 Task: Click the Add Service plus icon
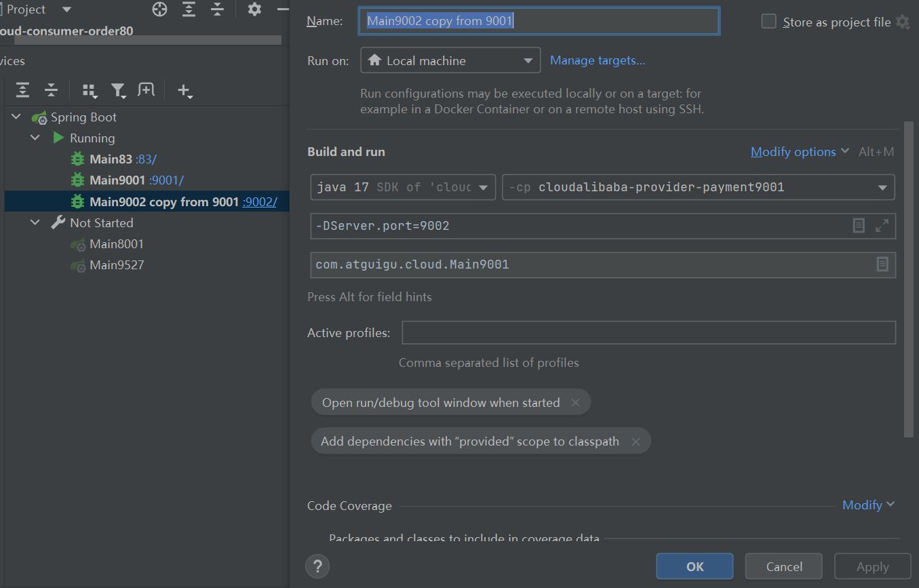pos(184,90)
